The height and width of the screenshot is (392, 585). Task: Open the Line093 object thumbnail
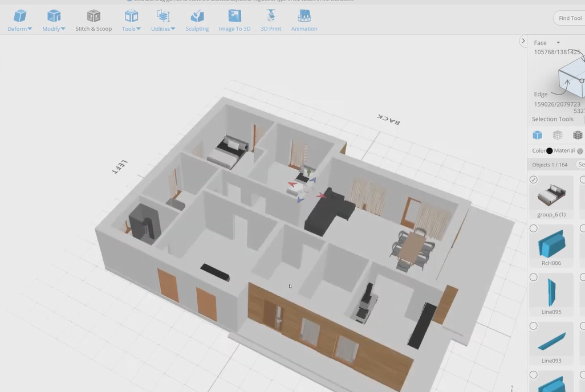(551, 341)
